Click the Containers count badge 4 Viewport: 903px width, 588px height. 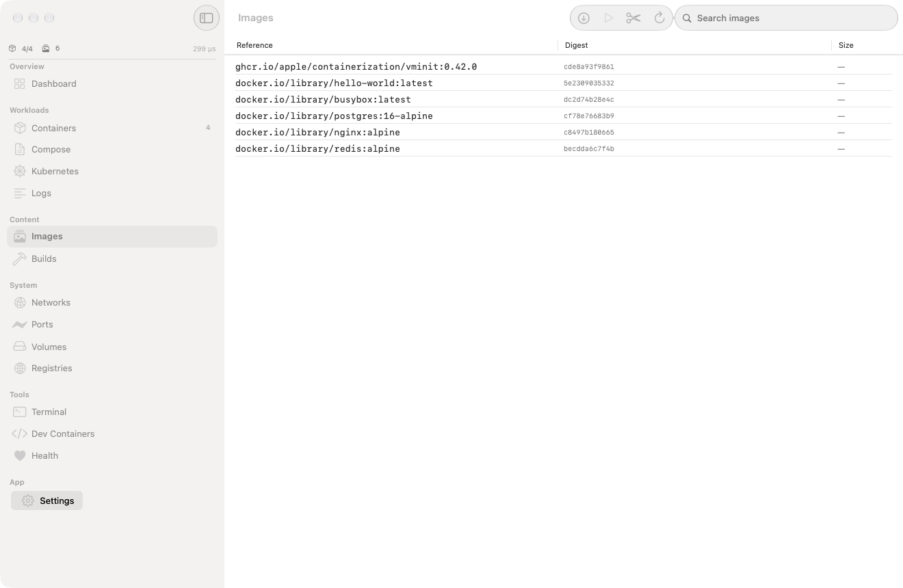point(208,128)
